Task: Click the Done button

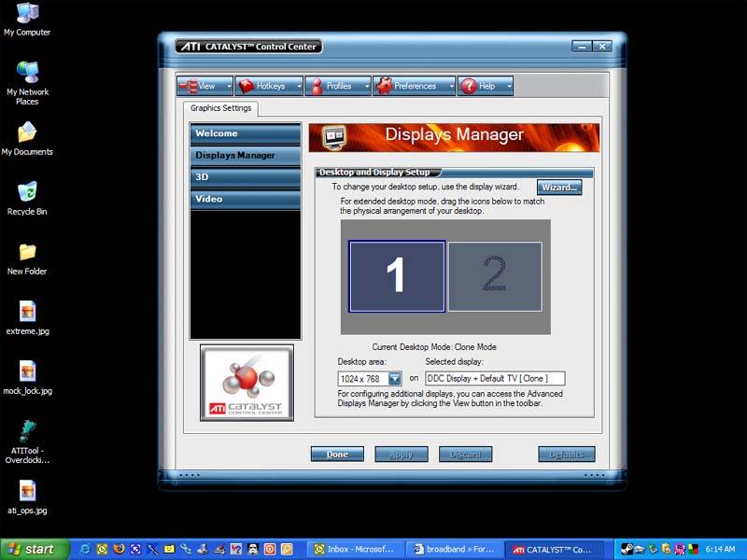Action: tap(337, 455)
